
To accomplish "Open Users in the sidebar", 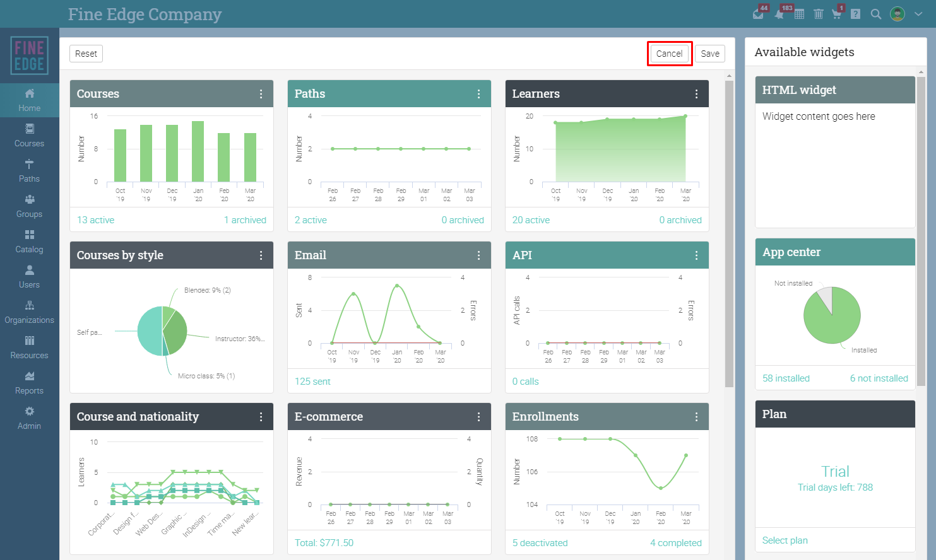I will 30,277.
